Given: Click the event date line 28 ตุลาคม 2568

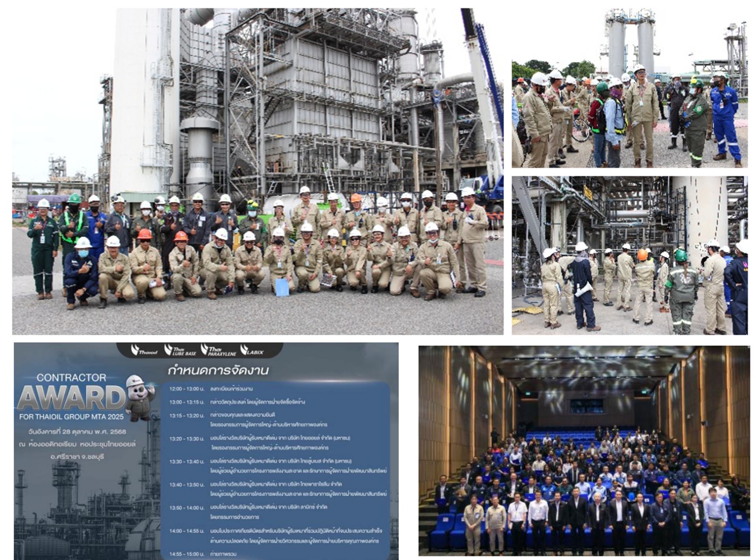Looking at the screenshot, I should point(77,432).
